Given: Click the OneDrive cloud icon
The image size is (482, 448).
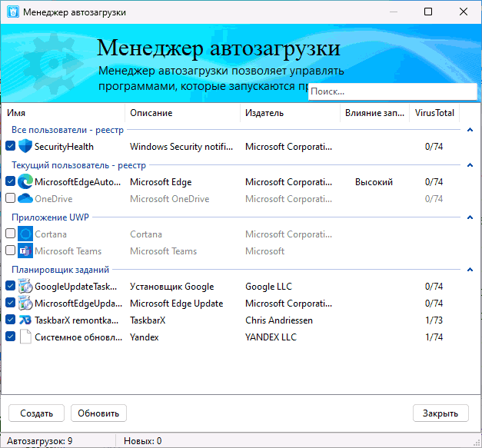Looking at the screenshot, I should [25, 198].
